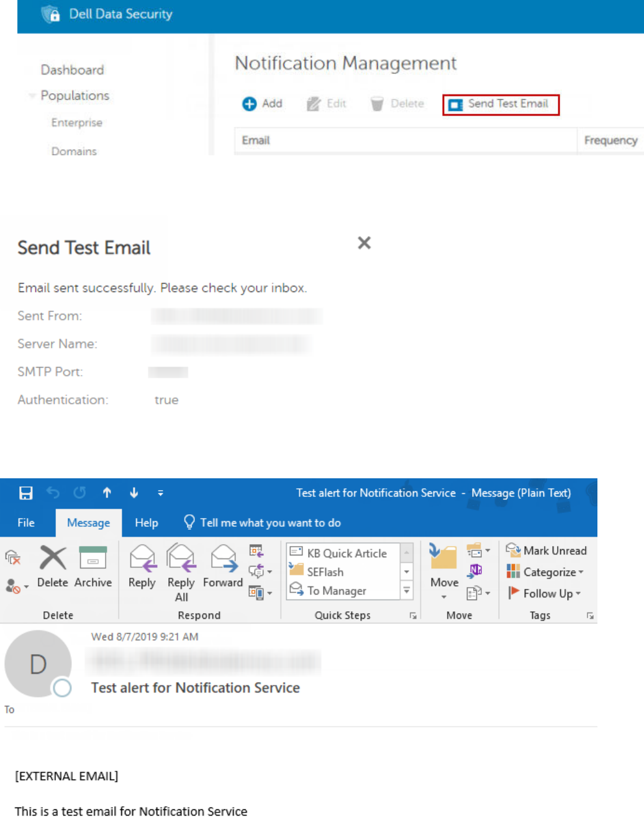The height and width of the screenshot is (828, 644).
Task: Click the Meeting reply icon
Action: click(x=256, y=551)
